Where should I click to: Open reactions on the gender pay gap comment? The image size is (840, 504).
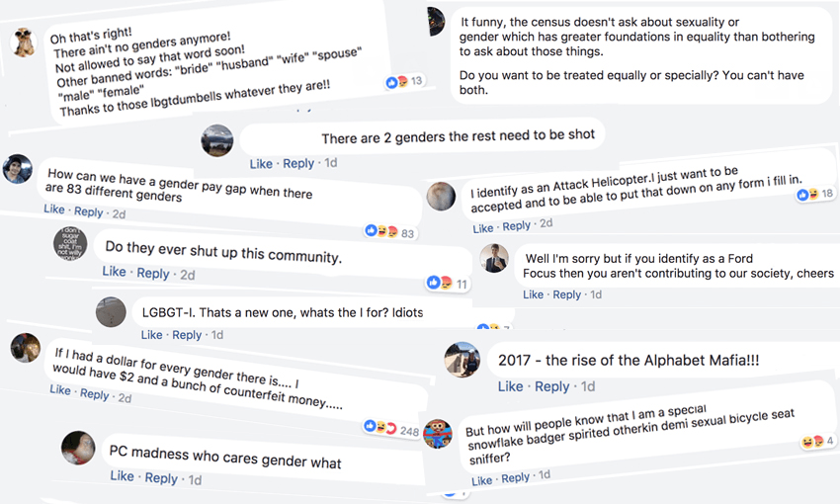(x=382, y=231)
